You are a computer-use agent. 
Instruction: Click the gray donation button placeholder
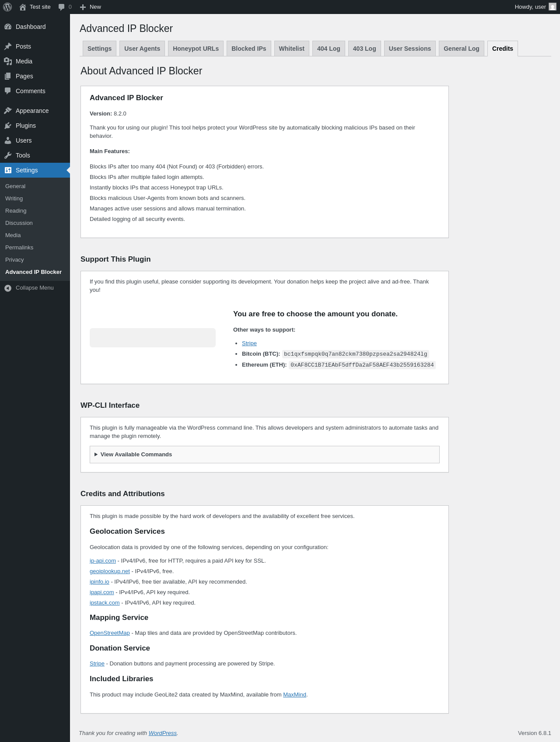pyautogui.click(x=153, y=338)
